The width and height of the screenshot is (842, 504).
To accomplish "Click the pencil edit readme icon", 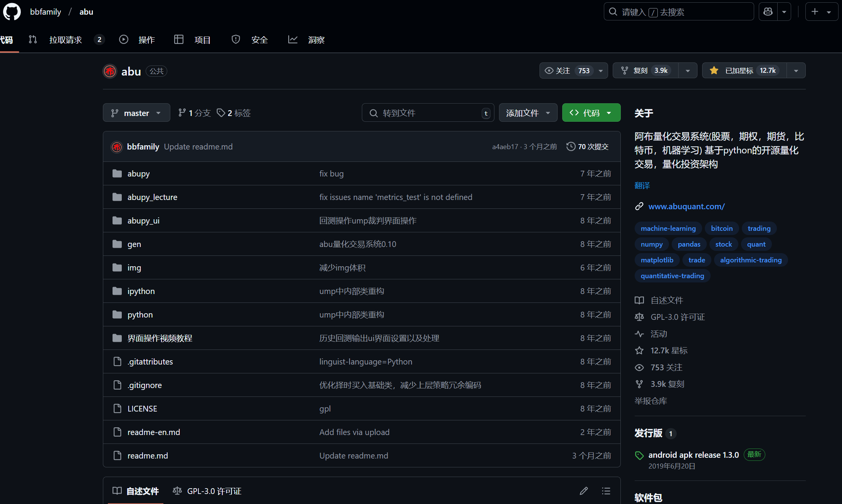I will pyautogui.click(x=584, y=491).
